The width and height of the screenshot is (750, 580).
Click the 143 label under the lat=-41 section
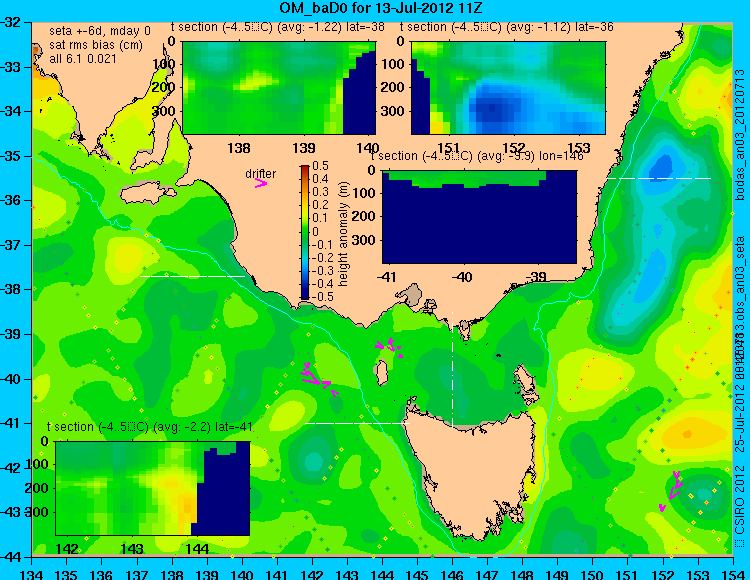coord(132,548)
